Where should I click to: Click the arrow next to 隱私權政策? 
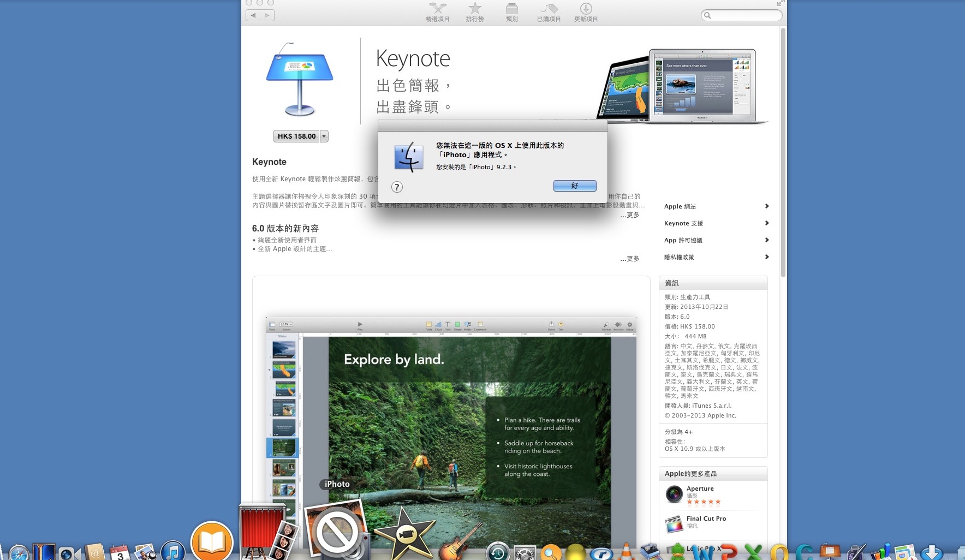point(767,257)
